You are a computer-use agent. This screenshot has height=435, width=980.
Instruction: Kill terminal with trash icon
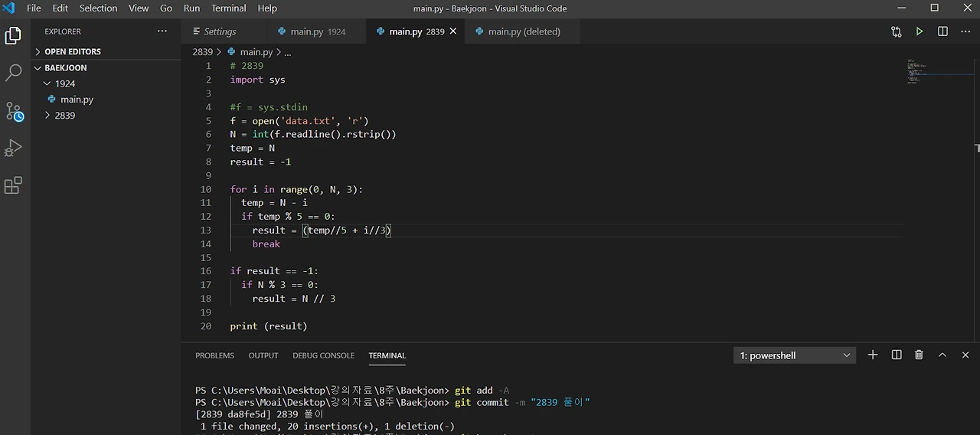(x=919, y=355)
